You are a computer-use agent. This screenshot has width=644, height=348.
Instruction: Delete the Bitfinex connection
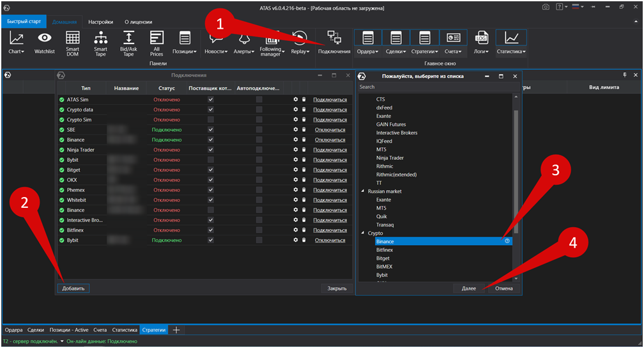pyautogui.click(x=304, y=230)
